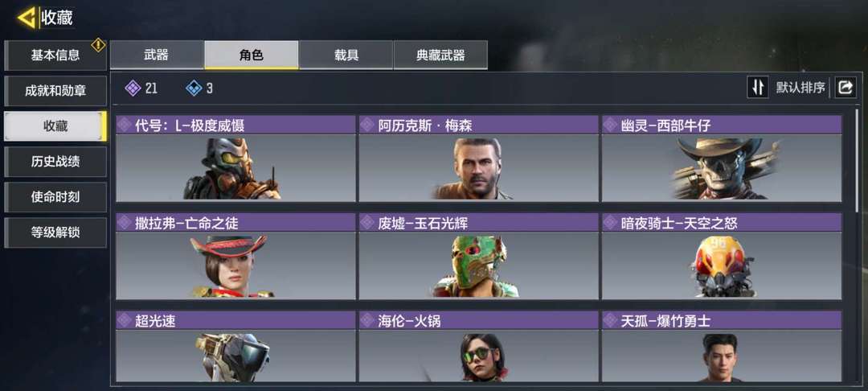Click the blue rarity icon showing 3
This screenshot has height=391, width=868.
point(194,88)
